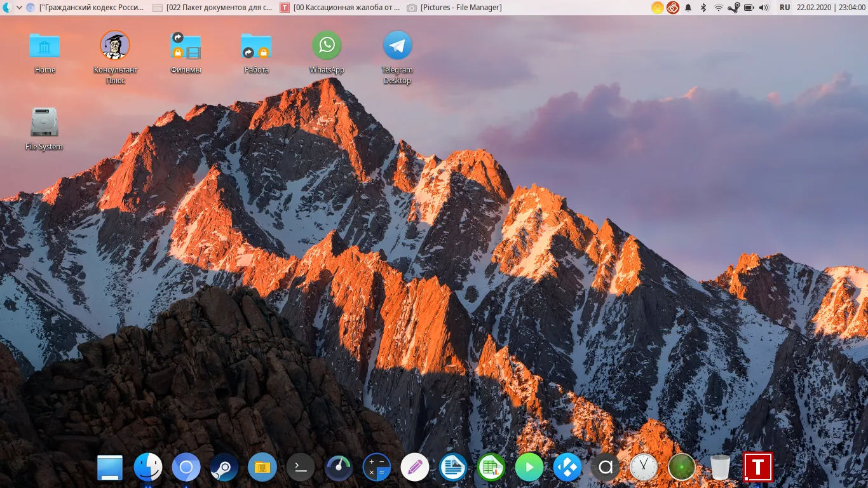Launch blue document Writer dock icon

[453, 468]
